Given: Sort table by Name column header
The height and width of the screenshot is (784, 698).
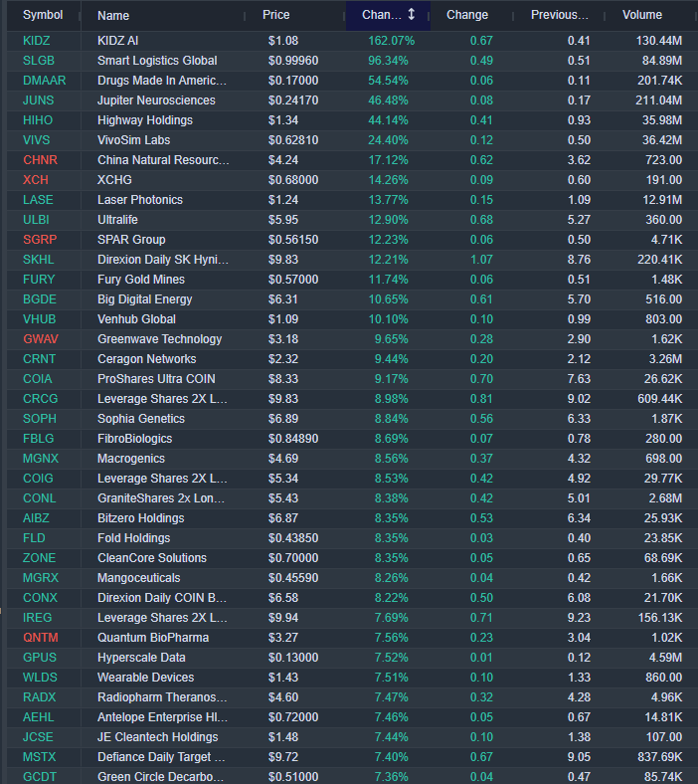Looking at the screenshot, I should 113,16.
